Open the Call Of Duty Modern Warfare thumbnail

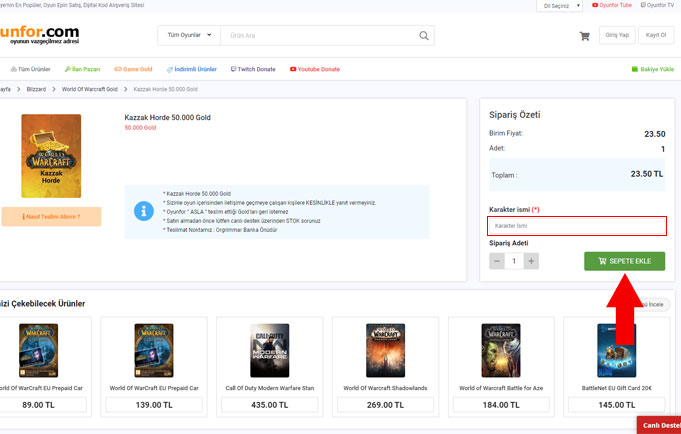(x=269, y=350)
